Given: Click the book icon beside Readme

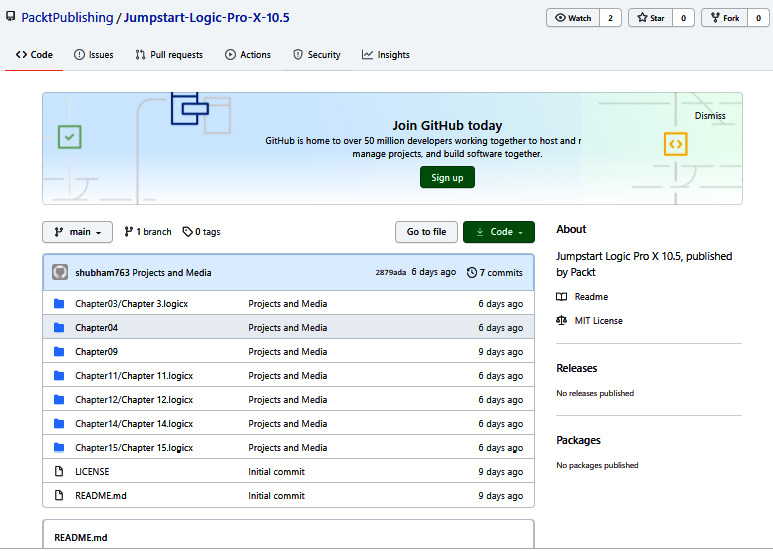Looking at the screenshot, I should click(x=562, y=297).
